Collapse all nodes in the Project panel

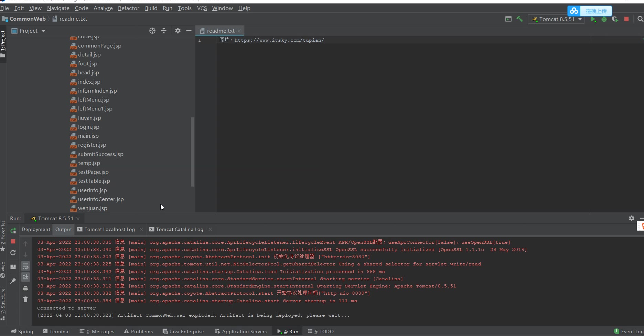(x=164, y=31)
